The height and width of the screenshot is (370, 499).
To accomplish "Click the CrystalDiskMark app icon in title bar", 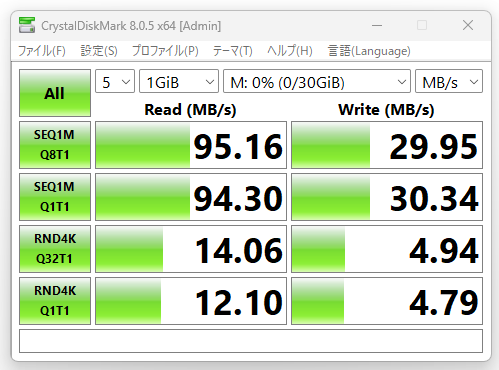I will (27, 25).
